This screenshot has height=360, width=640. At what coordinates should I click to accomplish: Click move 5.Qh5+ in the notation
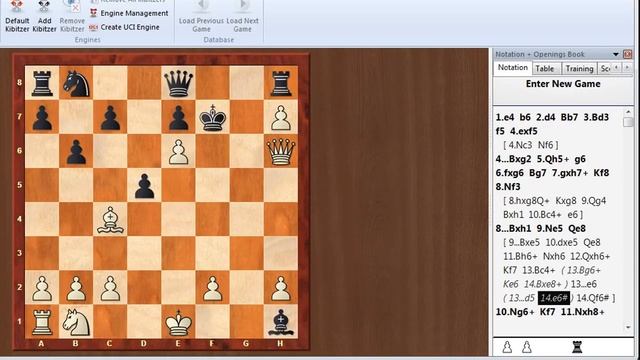(x=553, y=159)
